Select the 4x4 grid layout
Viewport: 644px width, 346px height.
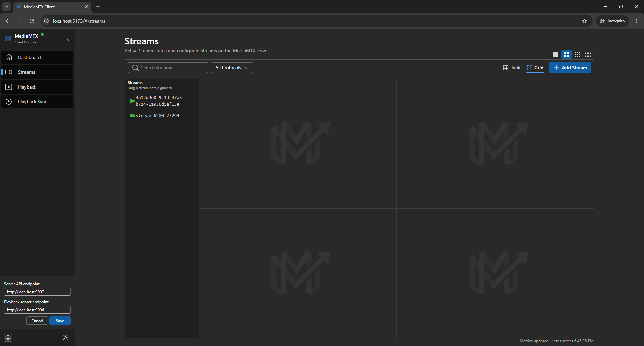(588, 54)
